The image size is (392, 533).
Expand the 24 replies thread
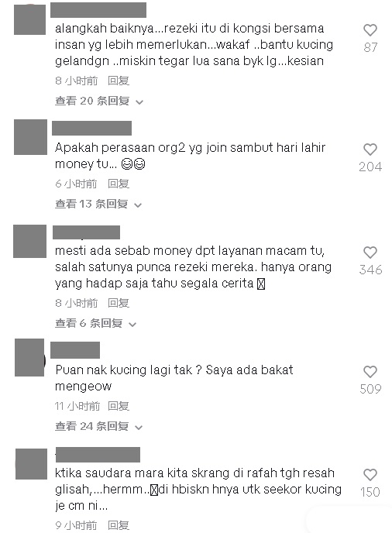98,426
